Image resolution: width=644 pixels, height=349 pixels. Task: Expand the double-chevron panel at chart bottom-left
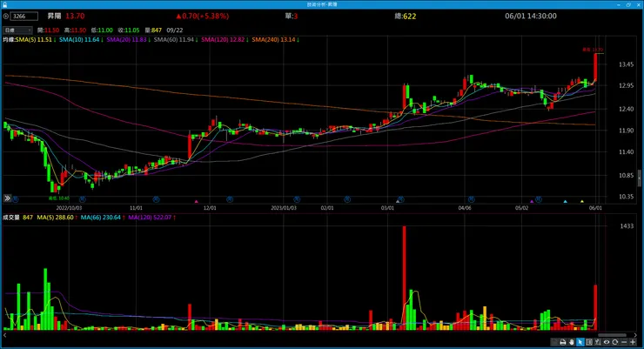pyautogui.click(x=7, y=198)
